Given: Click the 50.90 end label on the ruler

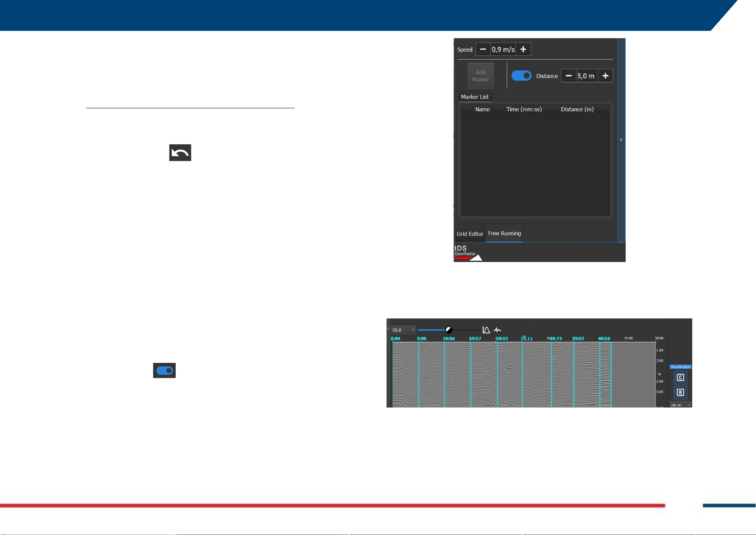Looking at the screenshot, I should pos(659,338).
